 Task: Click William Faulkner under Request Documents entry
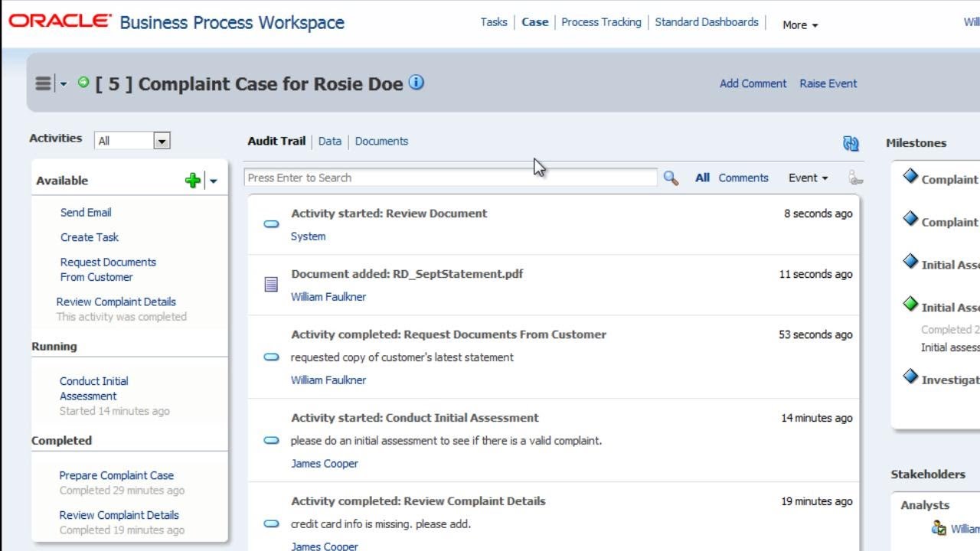pyautogui.click(x=328, y=380)
